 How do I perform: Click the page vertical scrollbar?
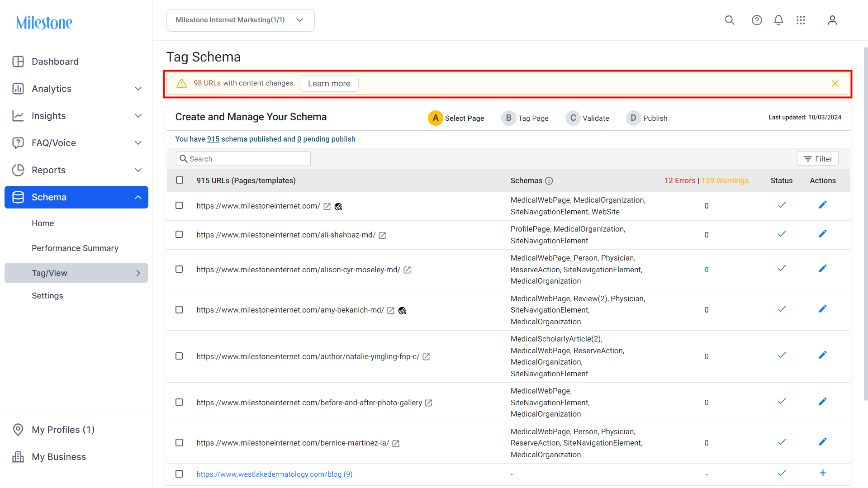865,224
